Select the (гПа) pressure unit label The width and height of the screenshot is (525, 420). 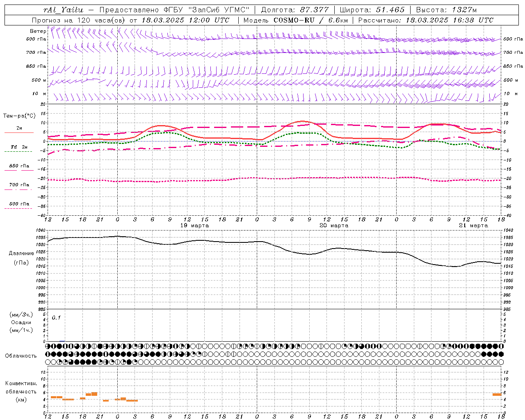coord(21,263)
